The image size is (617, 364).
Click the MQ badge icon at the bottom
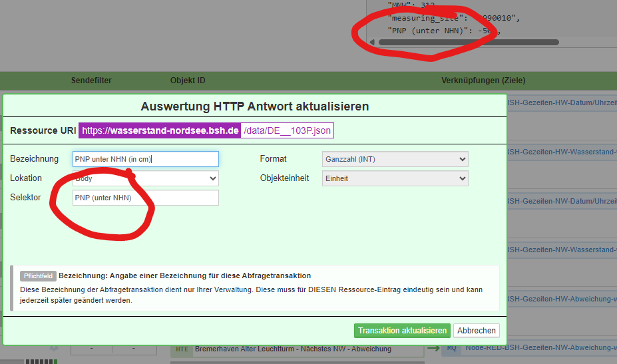(452, 349)
